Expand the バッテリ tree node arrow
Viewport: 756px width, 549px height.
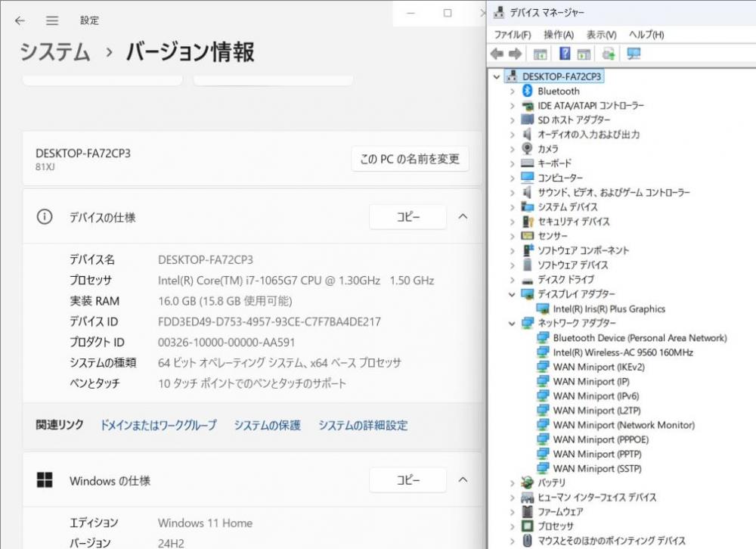tap(512, 482)
